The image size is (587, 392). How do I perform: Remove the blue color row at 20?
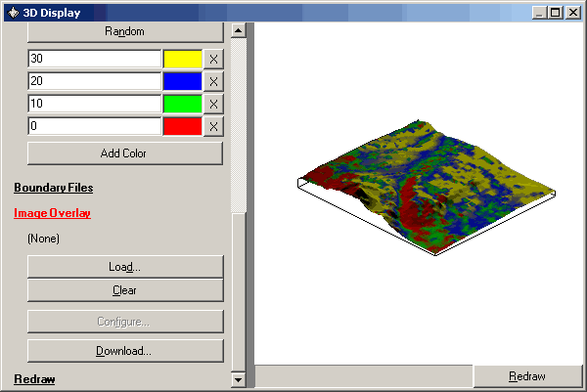point(213,81)
